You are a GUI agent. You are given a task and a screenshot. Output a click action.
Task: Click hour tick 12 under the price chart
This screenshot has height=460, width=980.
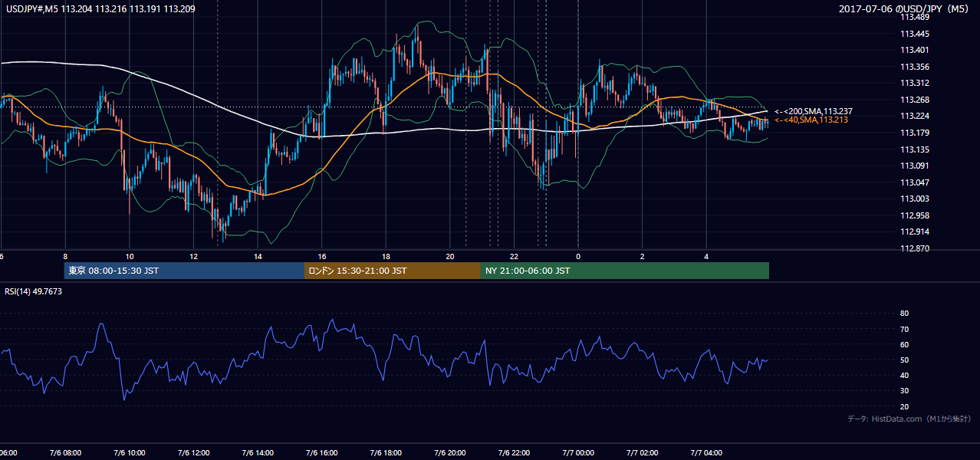click(194, 257)
